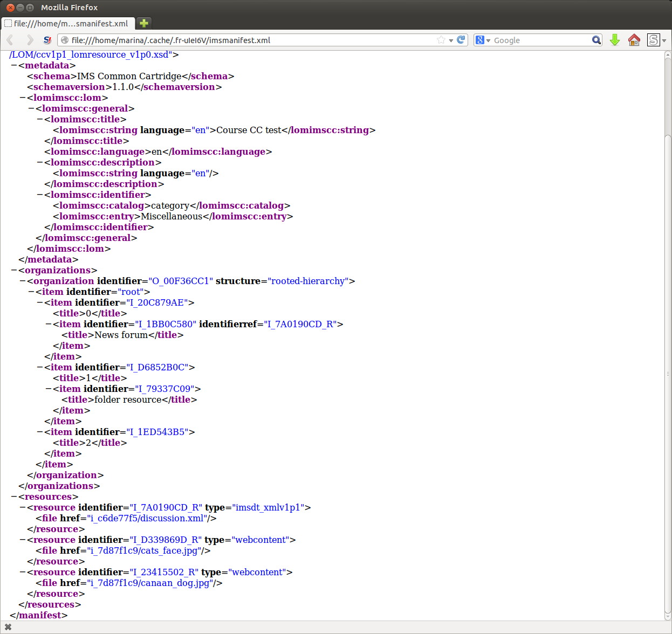Collapse item I_1BB0C580 node
Image resolution: width=672 pixels, height=634 pixels.
49,324
